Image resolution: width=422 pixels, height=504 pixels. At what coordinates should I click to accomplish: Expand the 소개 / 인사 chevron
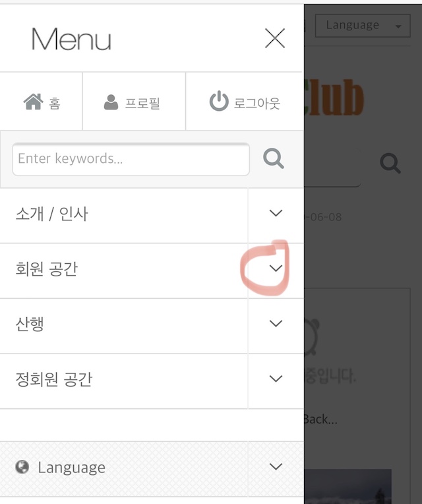point(276,213)
